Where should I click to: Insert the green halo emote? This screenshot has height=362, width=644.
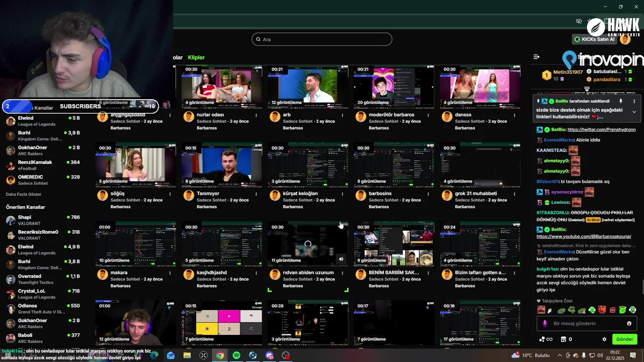click(x=623, y=310)
